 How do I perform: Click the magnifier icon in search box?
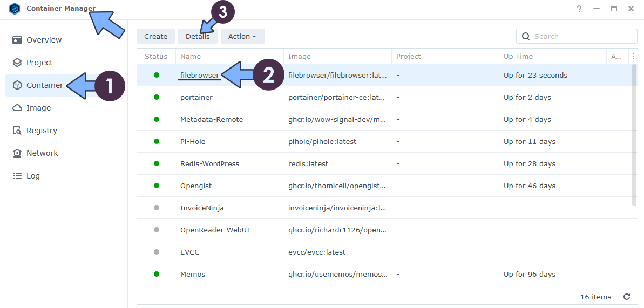coord(526,36)
